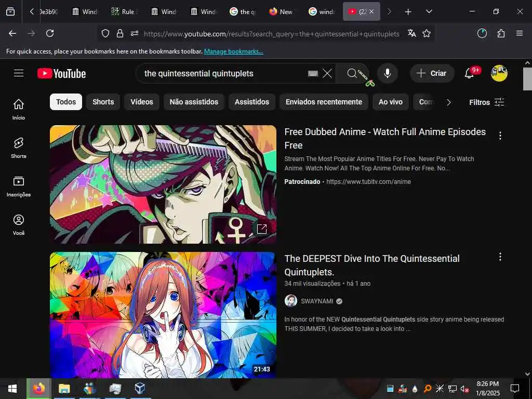Open site permissions icon in address bar
This screenshot has height=399, width=532.
tap(135, 34)
